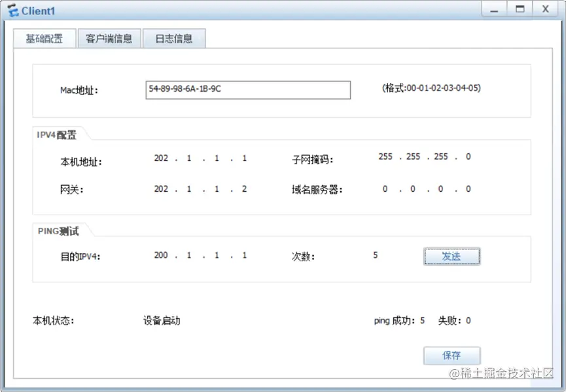Minimize the Client1 window
The width and height of the screenshot is (566, 392).
coord(494,9)
